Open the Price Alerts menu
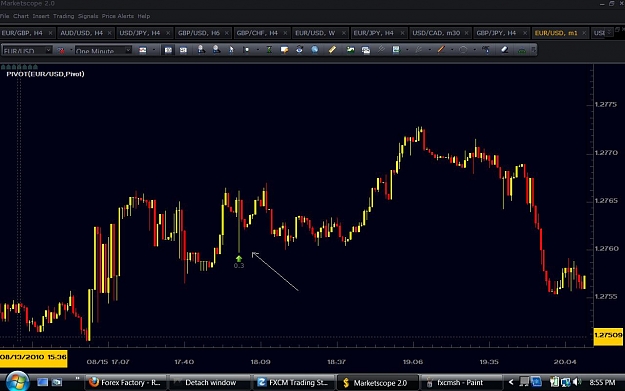Viewport: 625px width, 391px height. click(118, 16)
